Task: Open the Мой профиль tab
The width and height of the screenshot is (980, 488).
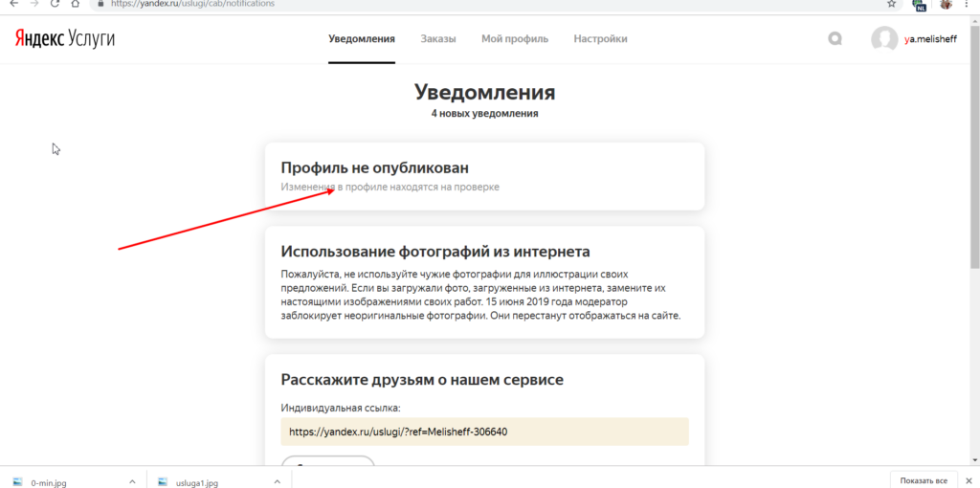Action: 515,38
